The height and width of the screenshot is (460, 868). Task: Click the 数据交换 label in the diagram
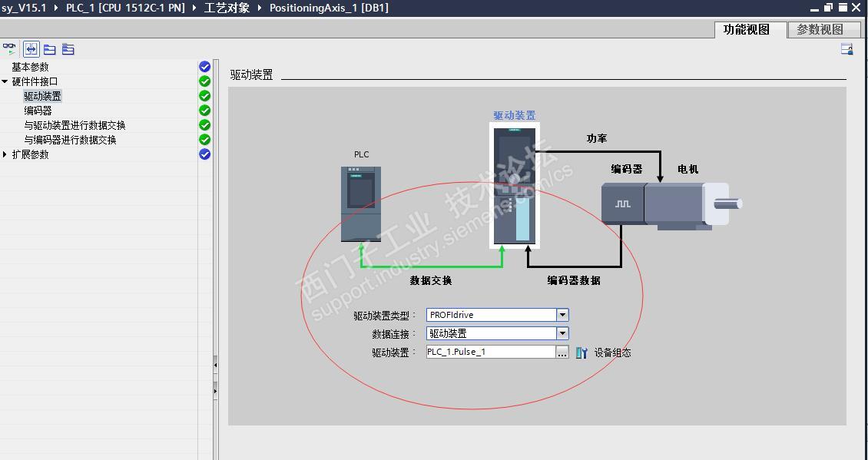pyautogui.click(x=431, y=280)
